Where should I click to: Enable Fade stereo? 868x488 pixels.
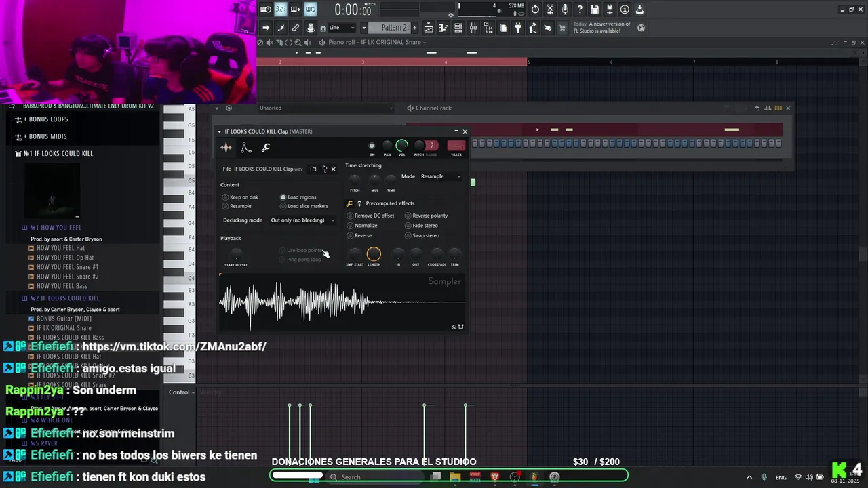[x=421, y=226]
